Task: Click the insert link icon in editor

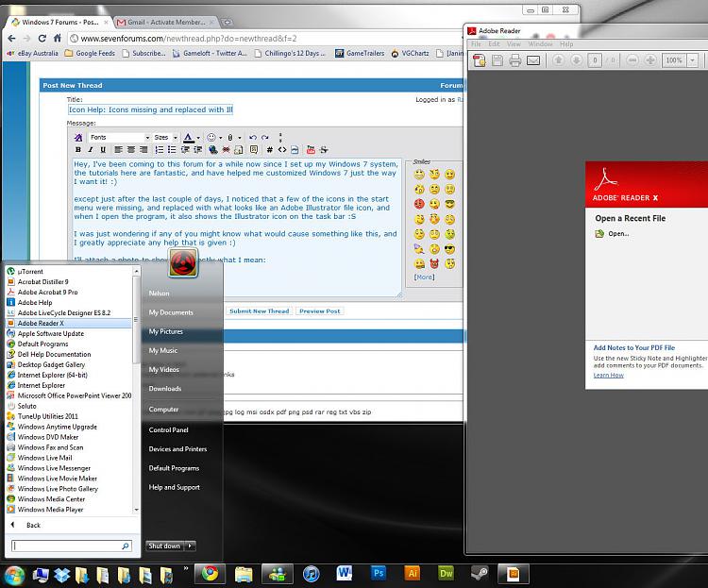Action: [x=213, y=149]
